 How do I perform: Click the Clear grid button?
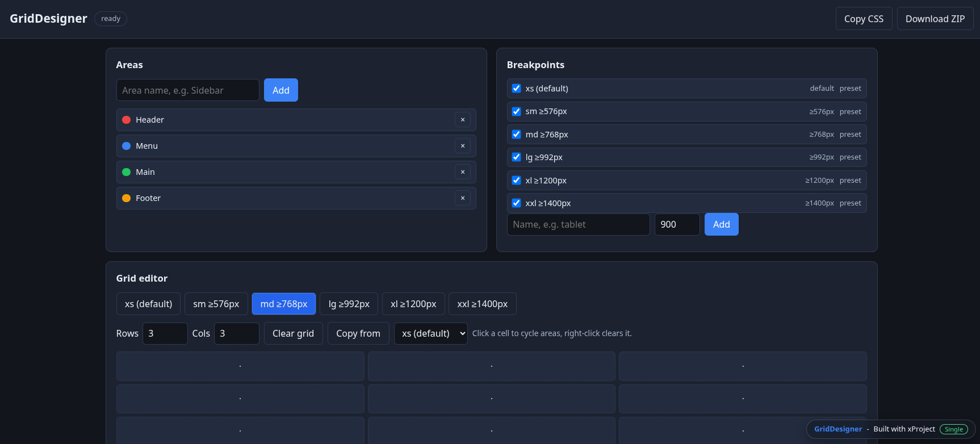[x=293, y=333]
